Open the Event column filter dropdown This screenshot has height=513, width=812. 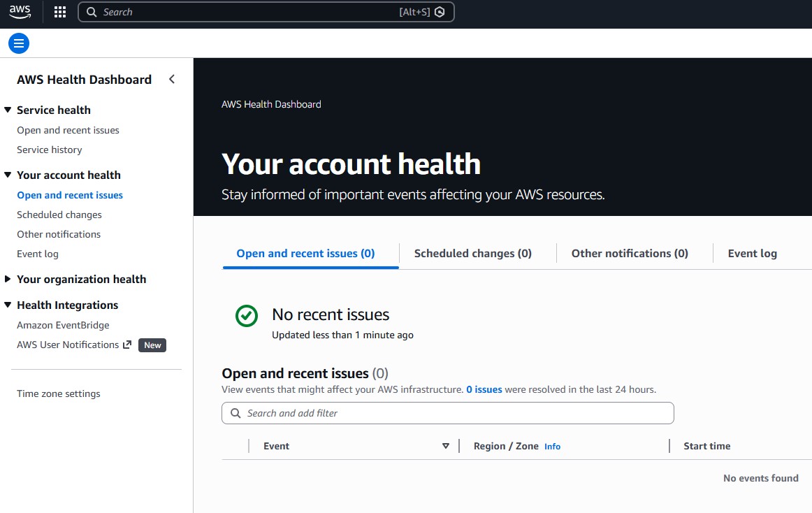445,445
